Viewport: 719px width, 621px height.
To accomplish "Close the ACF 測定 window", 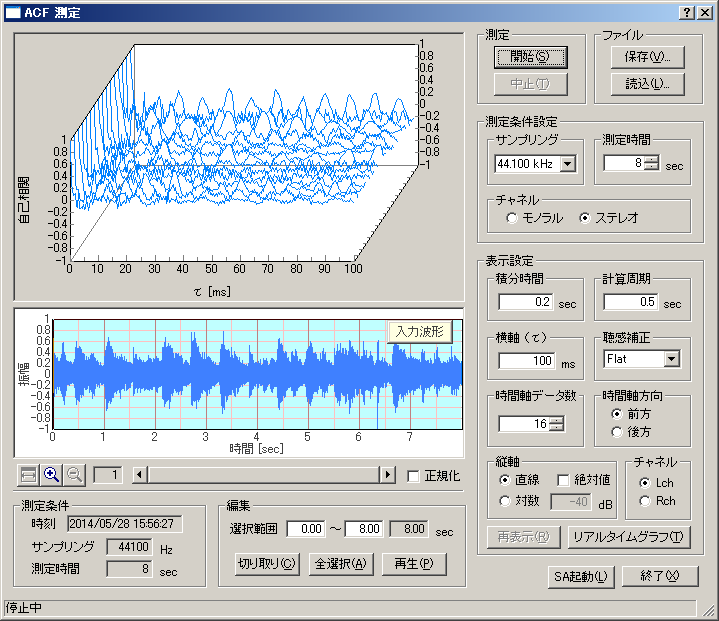I will (x=704, y=13).
